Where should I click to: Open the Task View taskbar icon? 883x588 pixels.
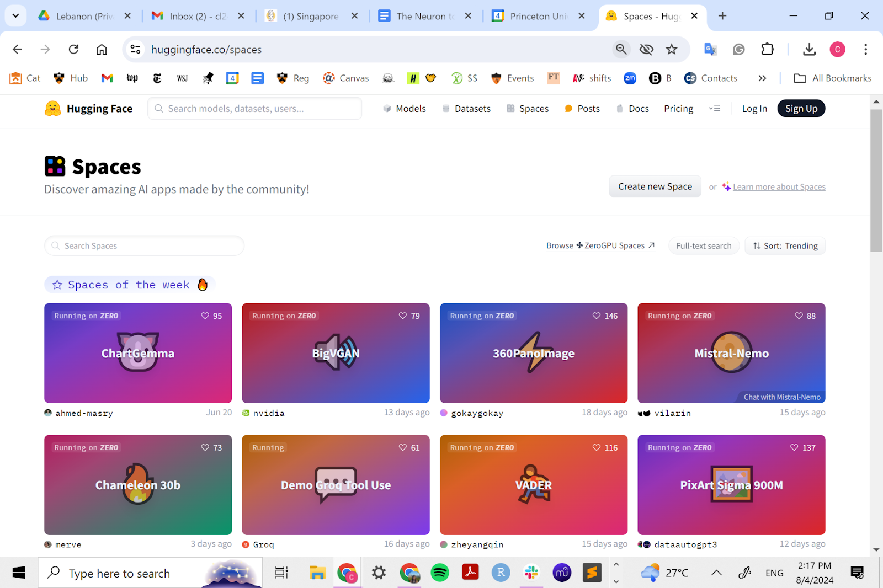tap(281, 573)
